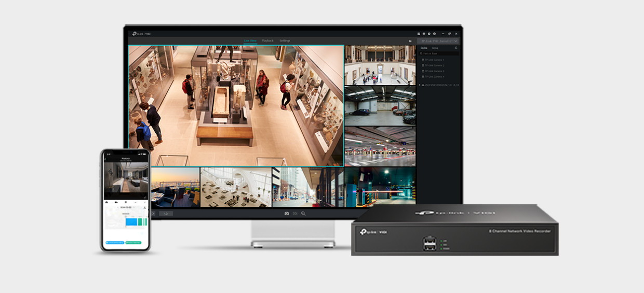
Task: Select the warehouse with cars camera feed
Action: click(380, 106)
